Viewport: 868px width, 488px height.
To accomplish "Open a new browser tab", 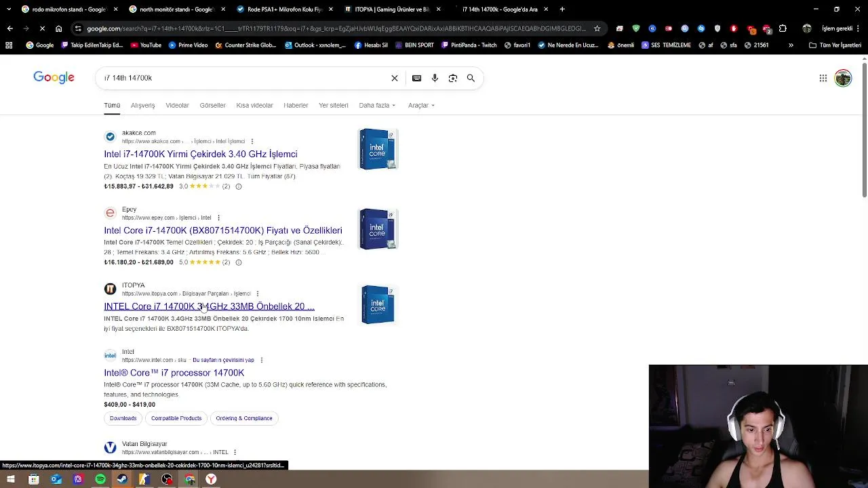I will [x=562, y=9].
